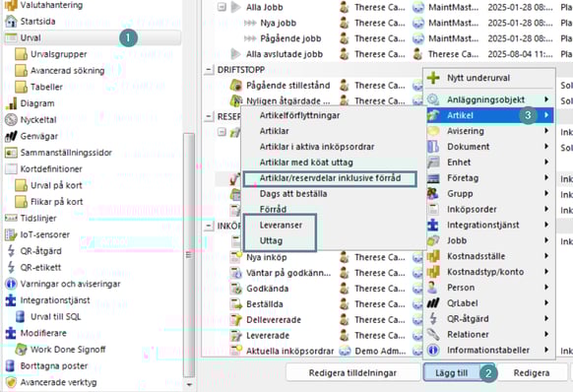Screen dimensions: 573x392
Task: Select the Dellevererade row
Action: click(x=274, y=319)
